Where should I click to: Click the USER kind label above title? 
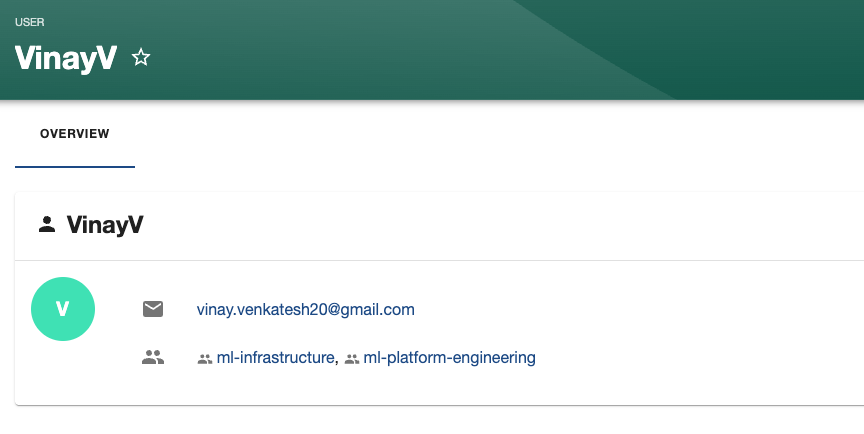(29, 22)
